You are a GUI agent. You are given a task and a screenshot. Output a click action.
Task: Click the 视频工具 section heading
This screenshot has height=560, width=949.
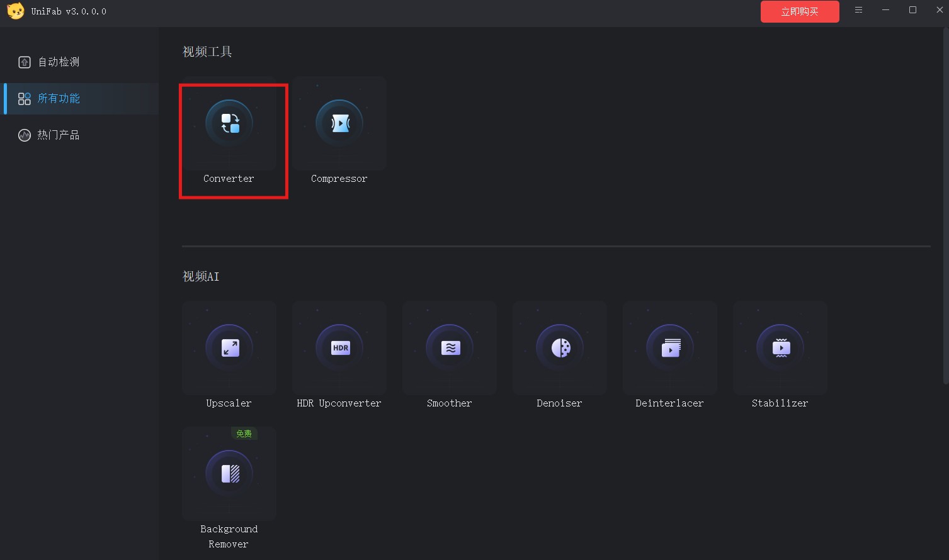tap(207, 52)
